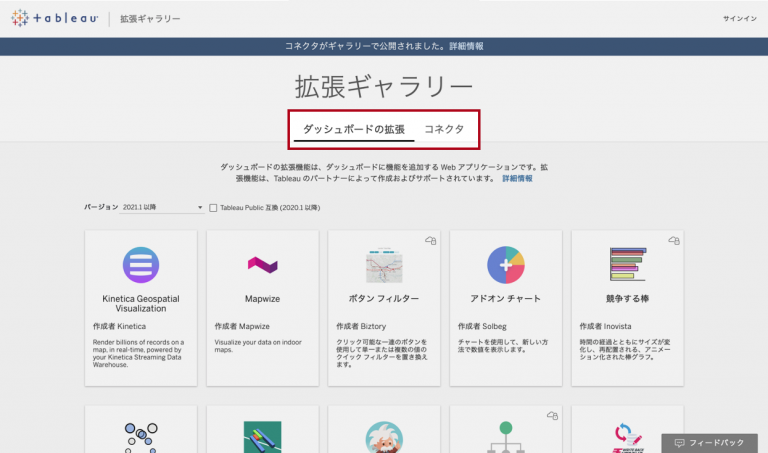Open the アドオン チャート card title
Screen dimensions: 768x453
[x=505, y=299]
